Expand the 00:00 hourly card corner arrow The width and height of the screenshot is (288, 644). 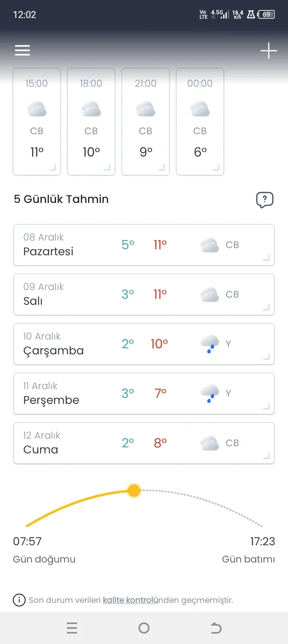point(216,168)
